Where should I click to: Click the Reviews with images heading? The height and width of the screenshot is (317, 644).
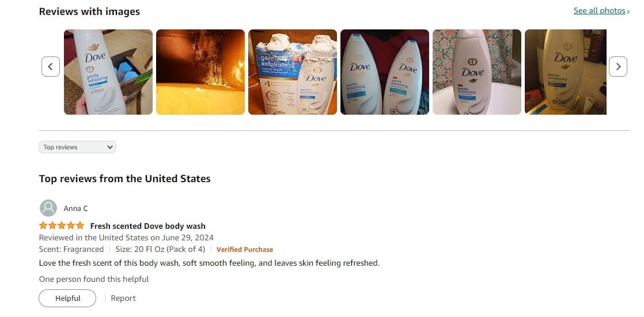(89, 12)
